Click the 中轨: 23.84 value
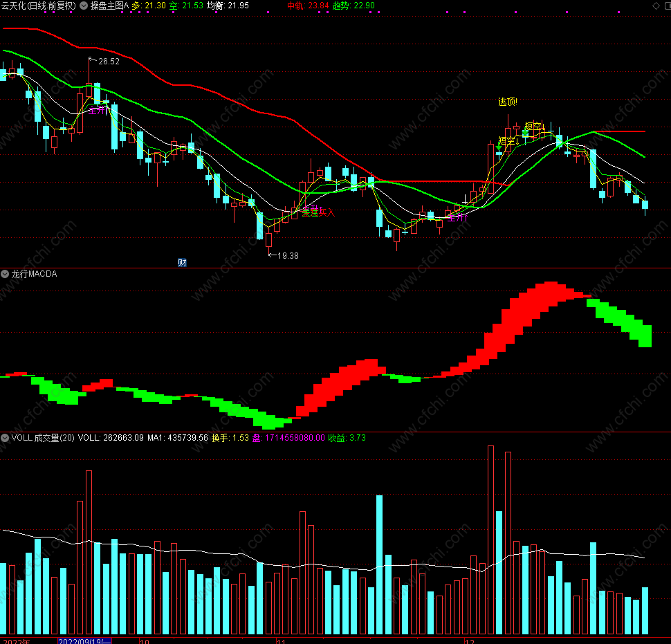 [x=308, y=6]
